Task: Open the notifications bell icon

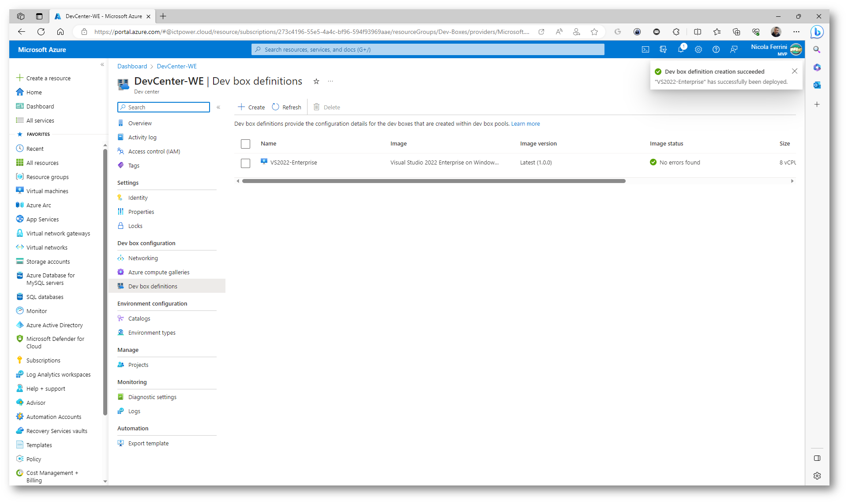Action: click(681, 49)
